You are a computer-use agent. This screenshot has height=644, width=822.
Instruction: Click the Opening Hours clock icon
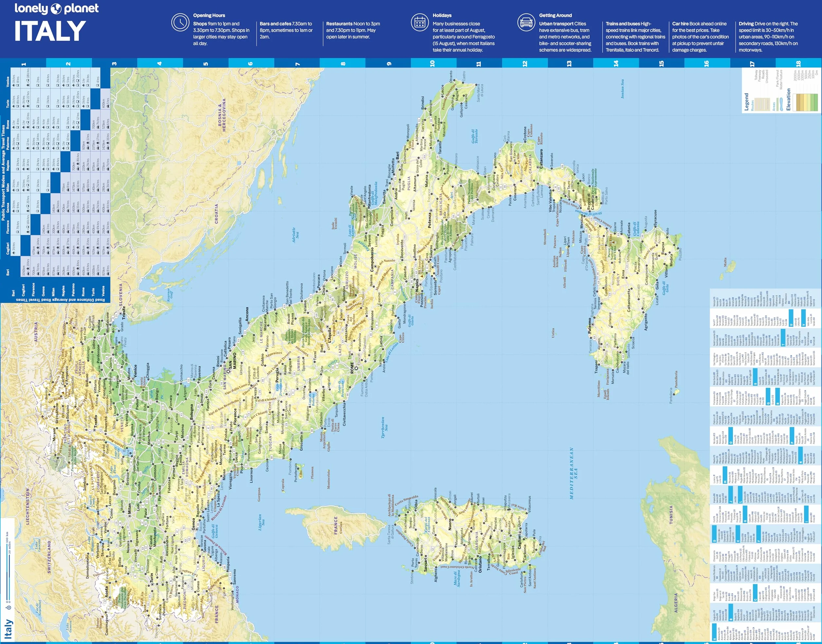click(180, 23)
